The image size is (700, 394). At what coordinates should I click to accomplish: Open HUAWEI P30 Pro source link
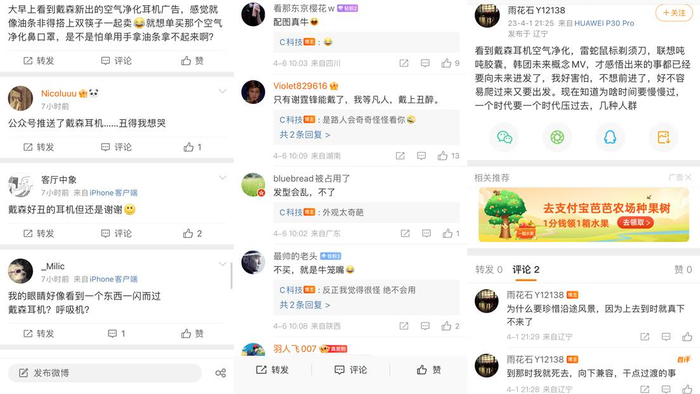click(604, 23)
